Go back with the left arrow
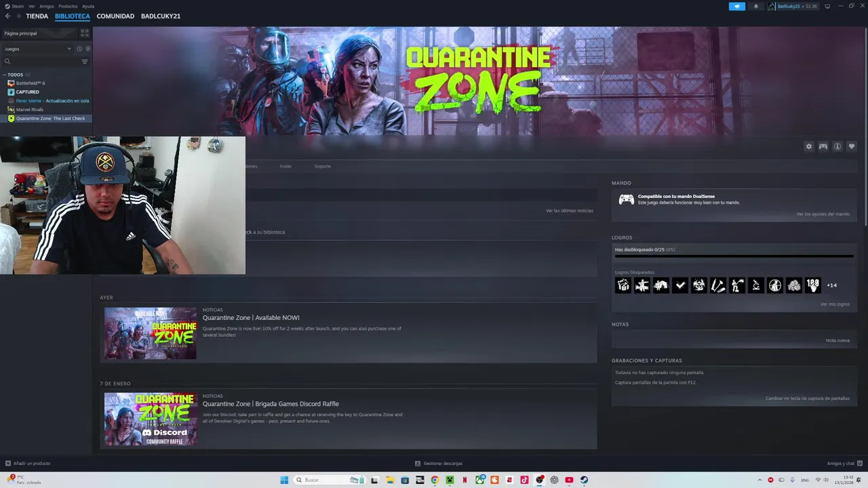 point(8,16)
